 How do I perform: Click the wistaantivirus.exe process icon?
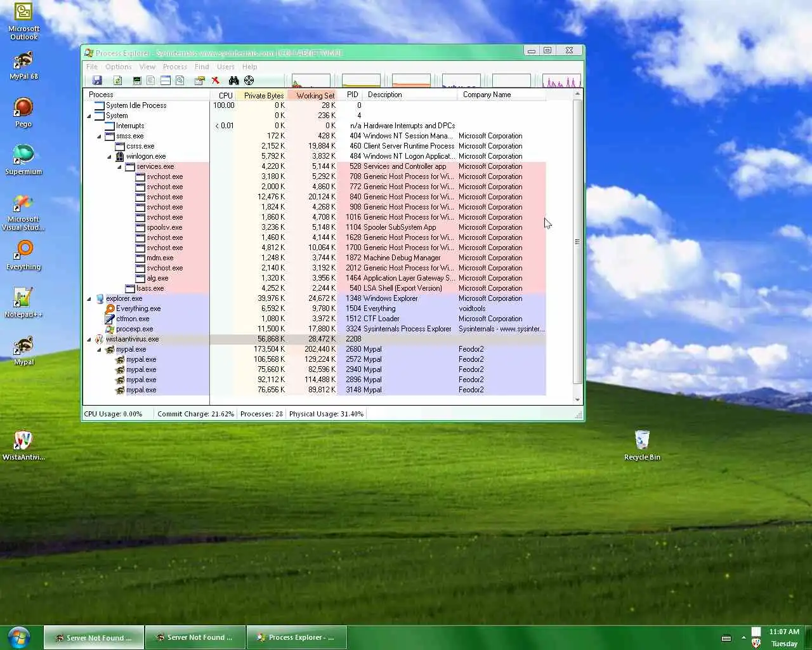pyautogui.click(x=100, y=339)
